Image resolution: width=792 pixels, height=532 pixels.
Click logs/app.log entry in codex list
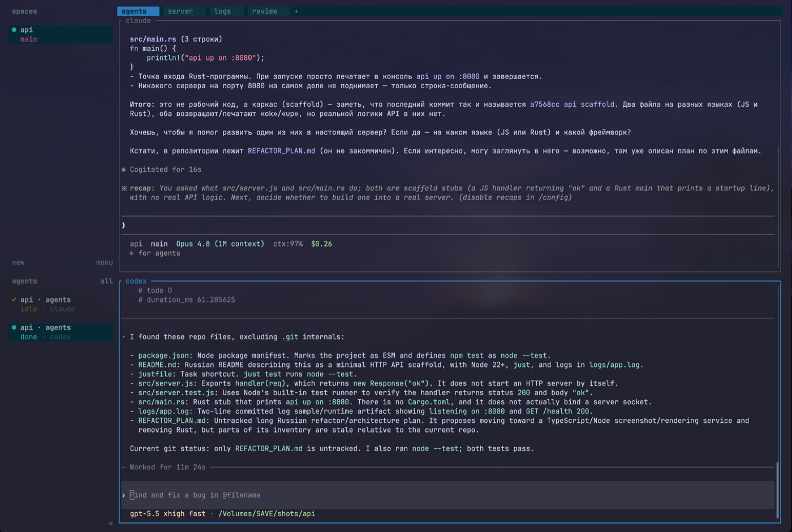[163, 412]
